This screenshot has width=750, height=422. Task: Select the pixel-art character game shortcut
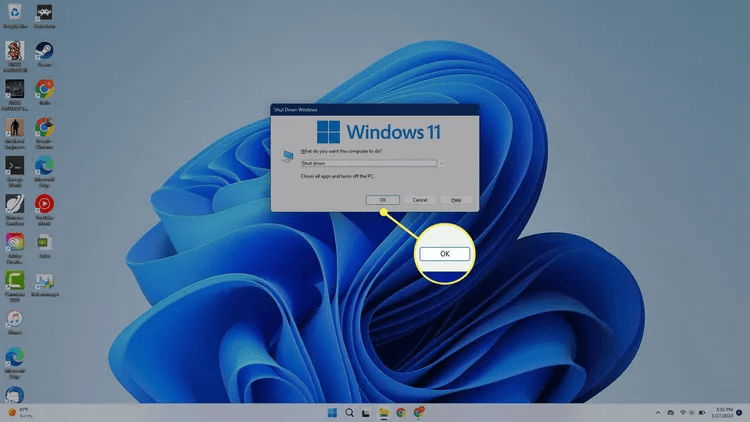click(15, 56)
